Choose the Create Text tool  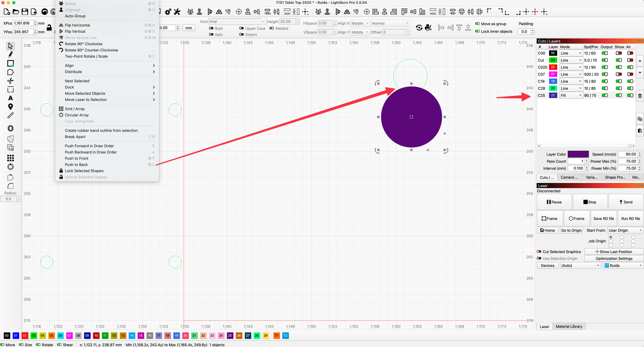[10, 98]
